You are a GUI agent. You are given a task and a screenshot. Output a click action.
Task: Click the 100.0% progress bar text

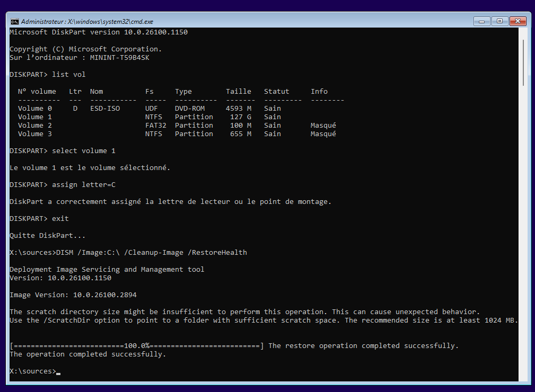[136, 346]
